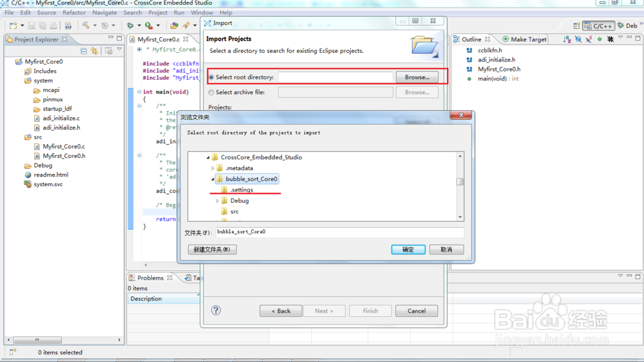Click the help question mark icon
644x362 pixels.
216,310
